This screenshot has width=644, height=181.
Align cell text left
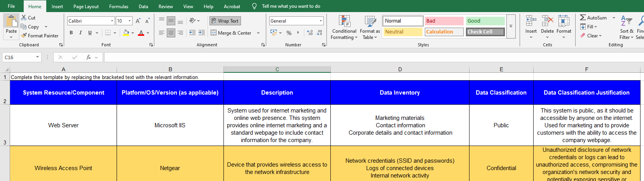click(162, 33)
